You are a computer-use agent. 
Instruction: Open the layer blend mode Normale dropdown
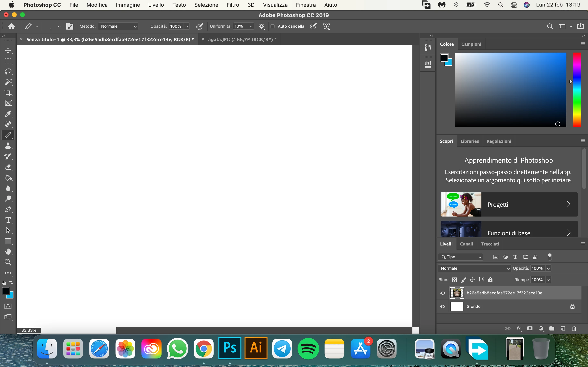click(474, 268)
